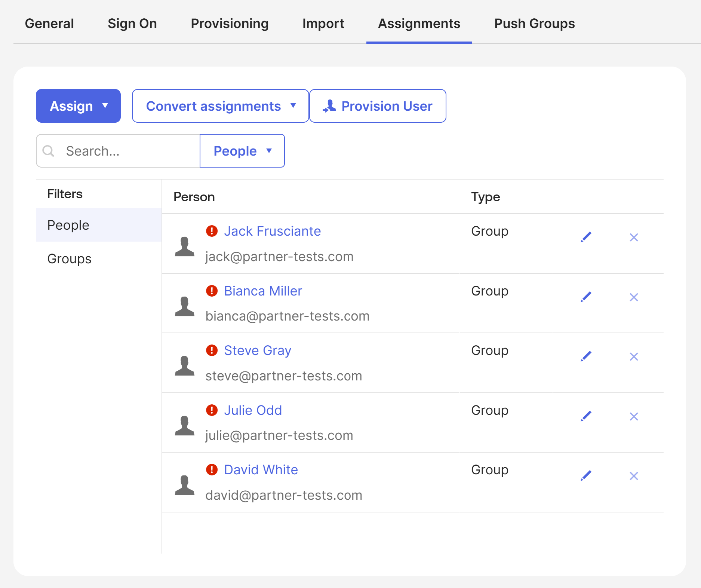Click the error indicator beside Julie Odd
Viewport: 701px width, 588px height.
click(x=212, y=410)
